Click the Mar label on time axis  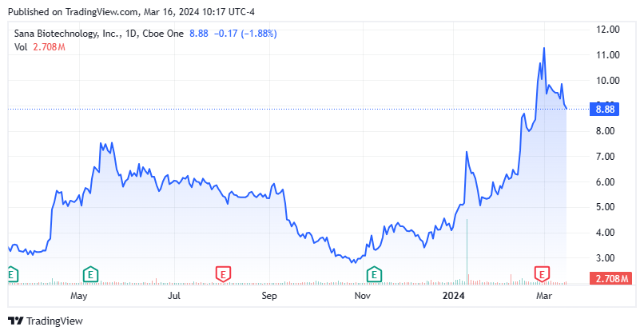[x=544, y=296]
